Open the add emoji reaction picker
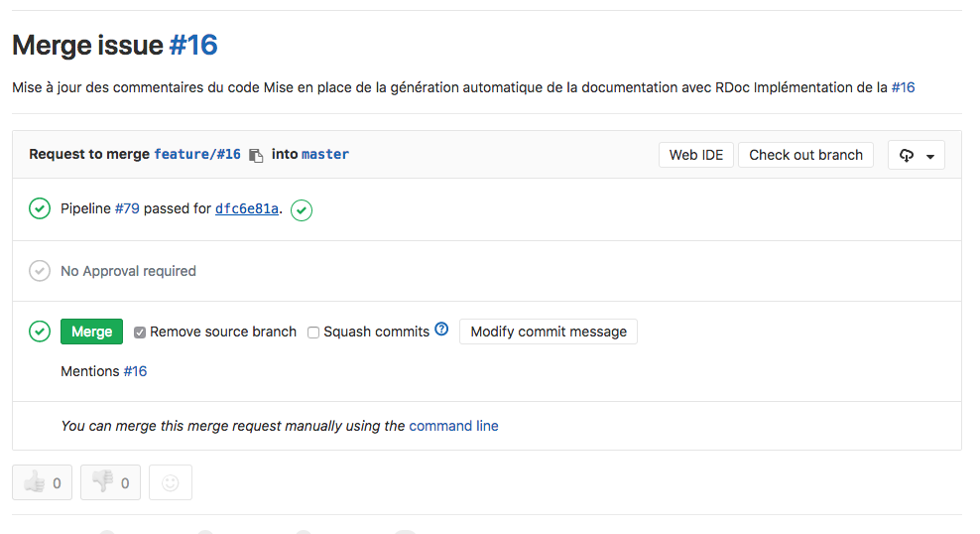The width and height of the screenshot is (980, 534). [171, 482]
